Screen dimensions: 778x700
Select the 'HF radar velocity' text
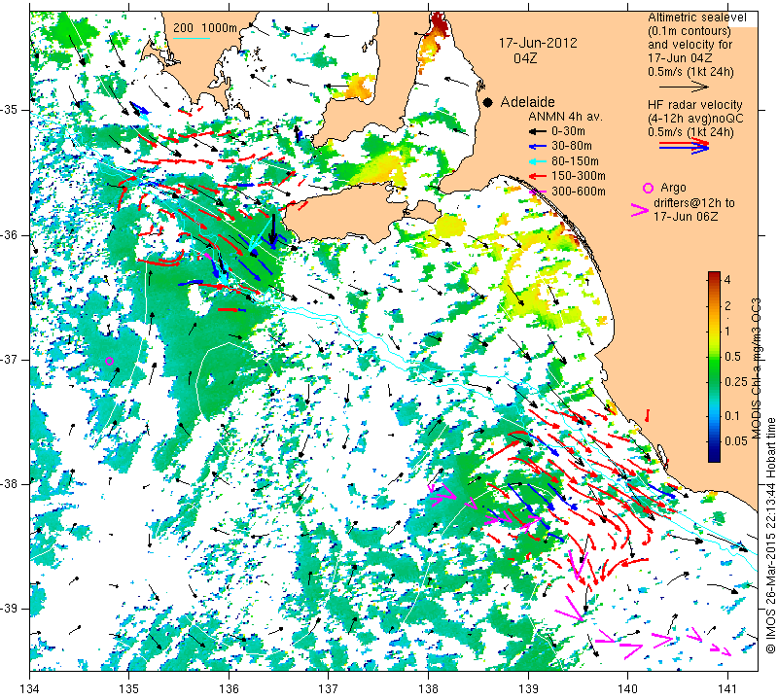click(695, 105)
